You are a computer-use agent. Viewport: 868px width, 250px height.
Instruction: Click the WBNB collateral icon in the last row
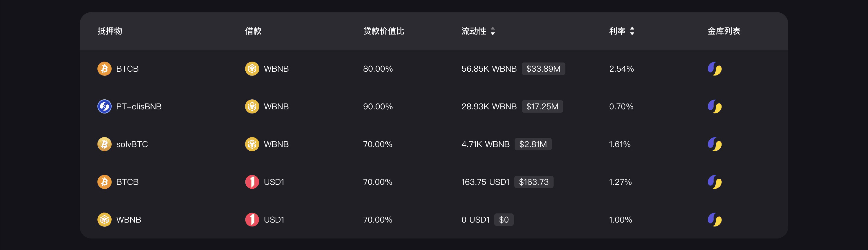pos(105,219)
